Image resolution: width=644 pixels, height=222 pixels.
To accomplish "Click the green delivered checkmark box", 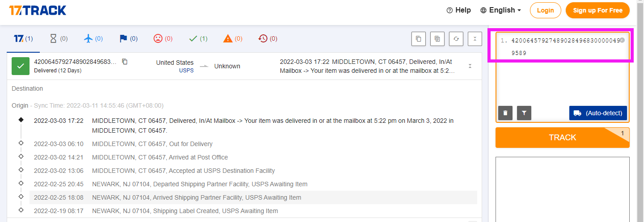I will [x=20, y=66].
